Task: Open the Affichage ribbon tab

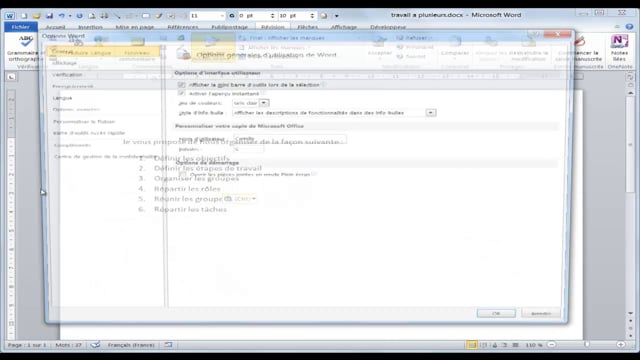Action: 344,27
